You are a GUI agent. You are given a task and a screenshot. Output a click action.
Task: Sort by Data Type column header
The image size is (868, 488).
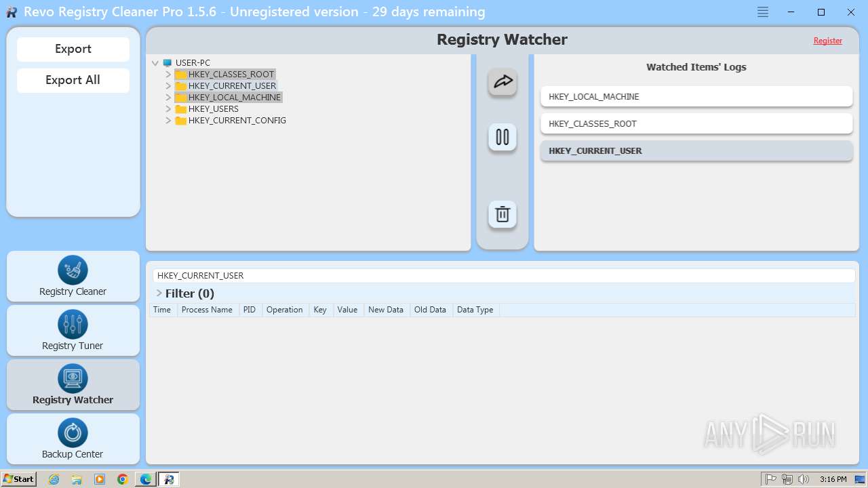(x=475, y=310)
